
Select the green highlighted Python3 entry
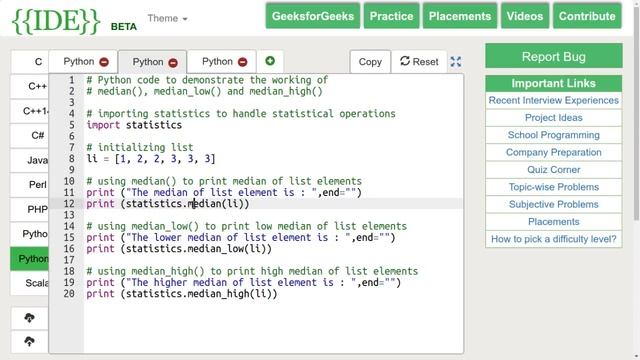29,259
